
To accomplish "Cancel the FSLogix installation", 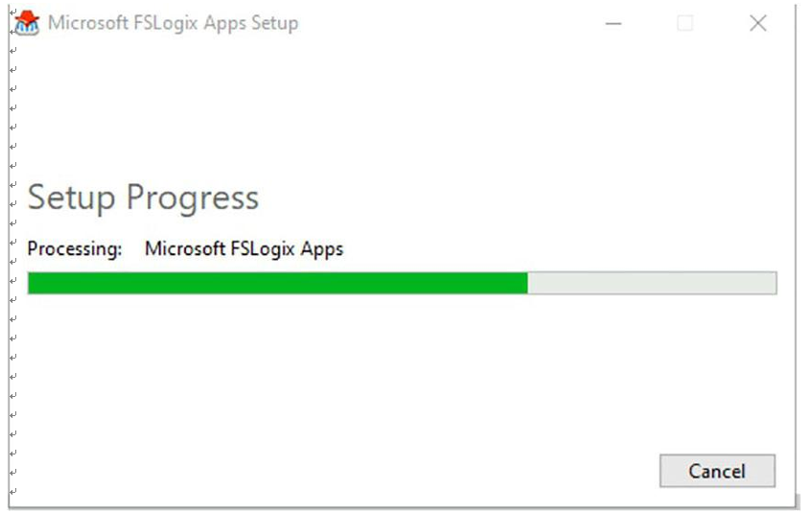I will coord(717,471).
